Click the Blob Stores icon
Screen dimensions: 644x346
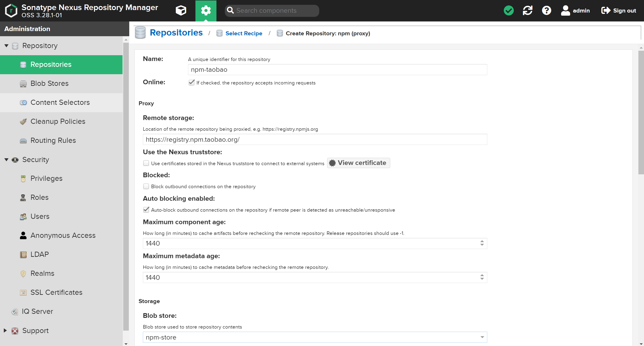point(23,84)
